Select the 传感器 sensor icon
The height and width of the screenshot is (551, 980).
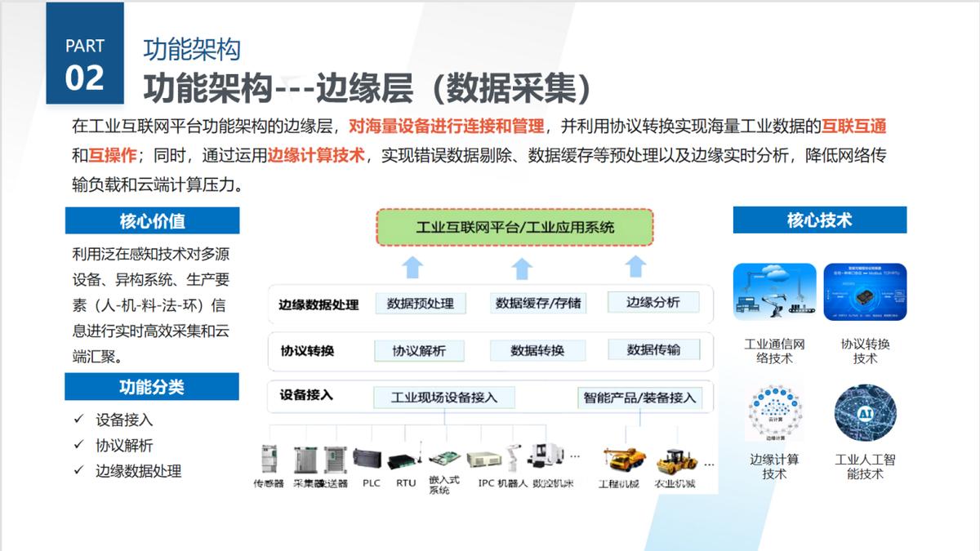point(269,459)
